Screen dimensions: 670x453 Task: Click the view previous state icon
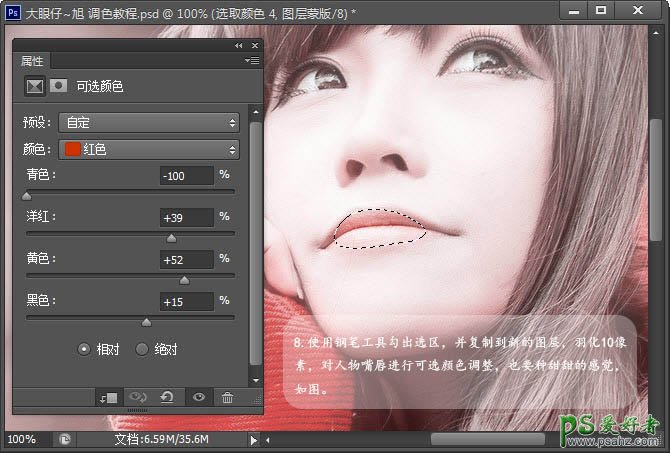138,397
